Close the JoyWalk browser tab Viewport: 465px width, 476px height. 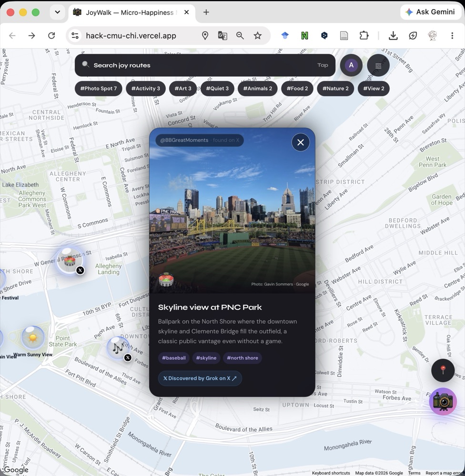[187, 12]
